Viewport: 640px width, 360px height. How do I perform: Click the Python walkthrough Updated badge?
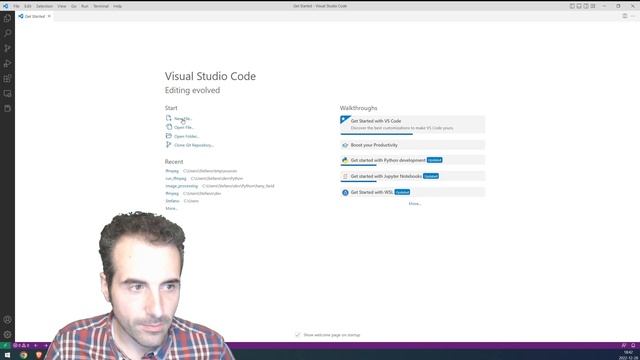(434, 160)
